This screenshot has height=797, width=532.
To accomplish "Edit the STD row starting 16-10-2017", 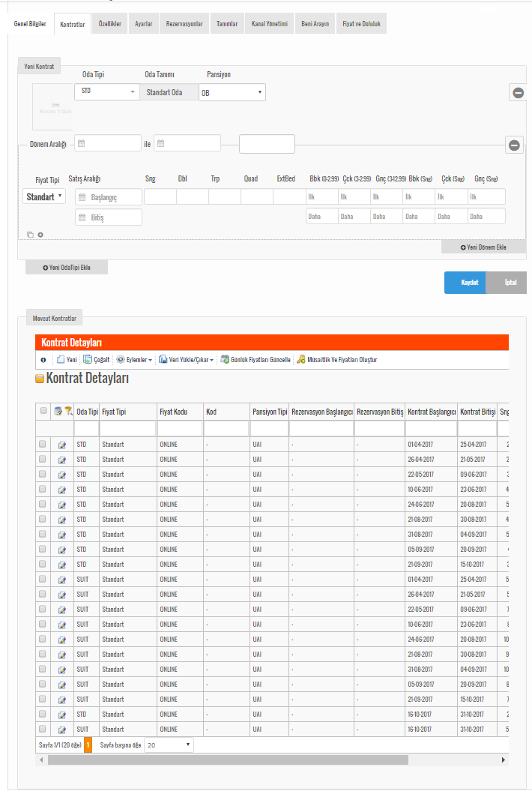I will coord(62,715).
